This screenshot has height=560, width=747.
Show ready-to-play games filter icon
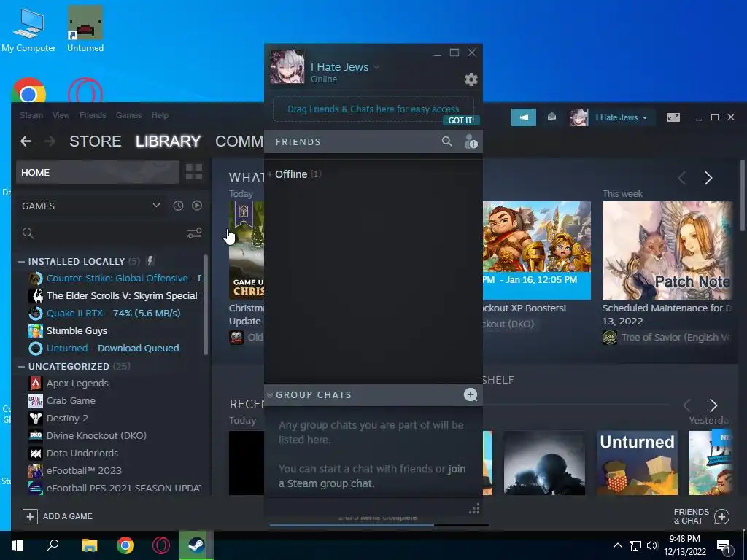(x=197, y=206)
